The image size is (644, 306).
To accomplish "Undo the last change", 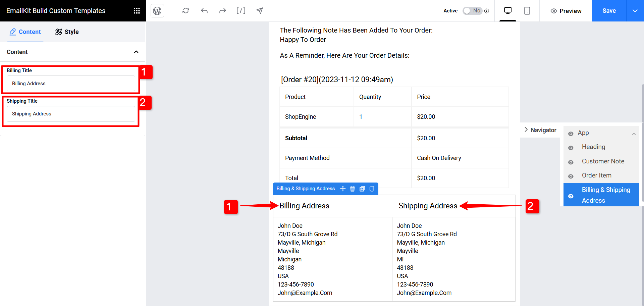I will [204, 11].
